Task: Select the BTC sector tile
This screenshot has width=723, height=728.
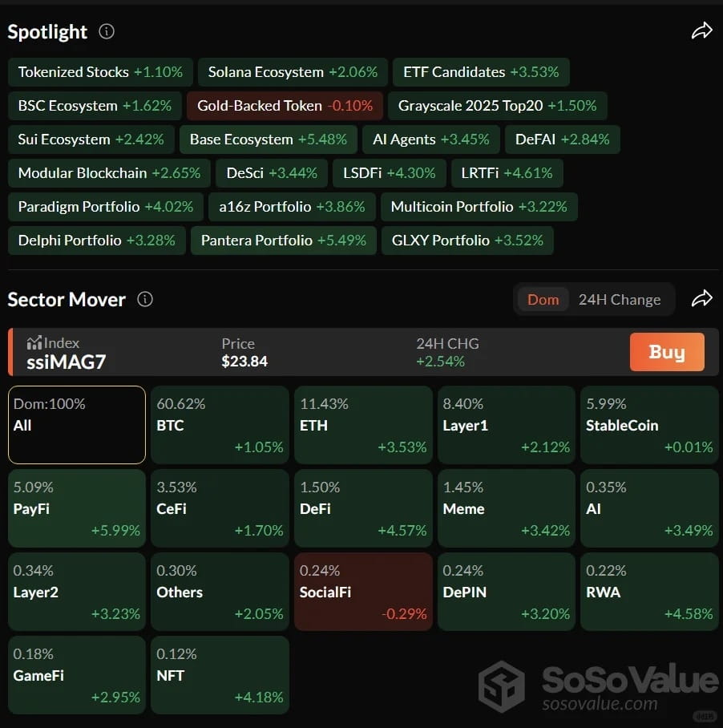Action: [220, 425]
